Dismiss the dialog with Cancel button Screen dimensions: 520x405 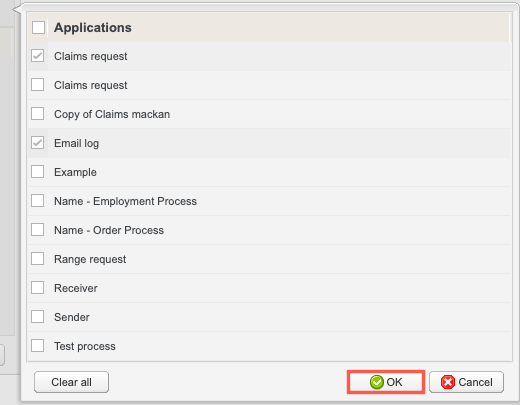(x=466, y=382)
